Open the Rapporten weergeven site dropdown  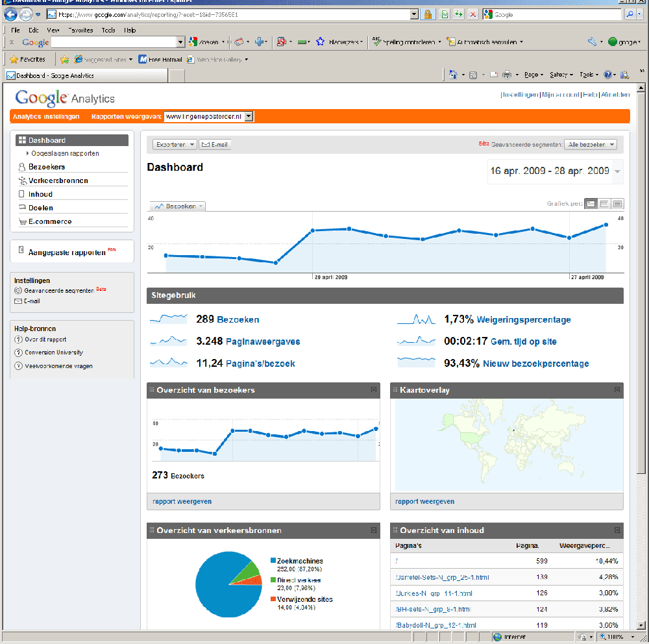(249, 117)
